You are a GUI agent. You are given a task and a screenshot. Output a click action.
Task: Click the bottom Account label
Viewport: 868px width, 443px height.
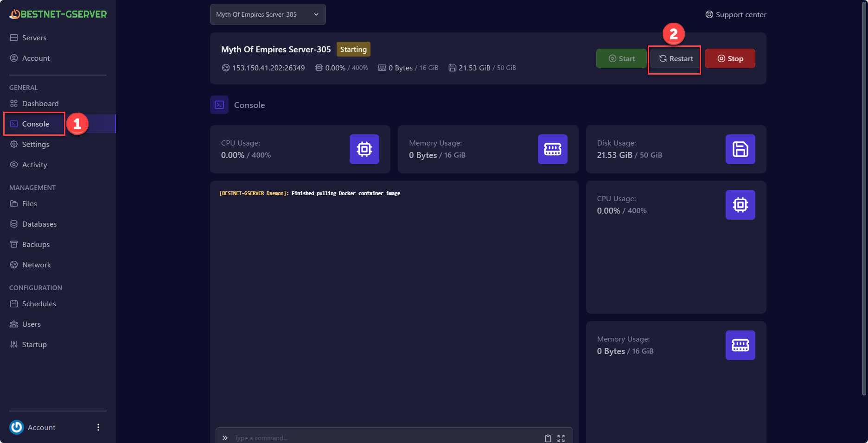(41, 427)
